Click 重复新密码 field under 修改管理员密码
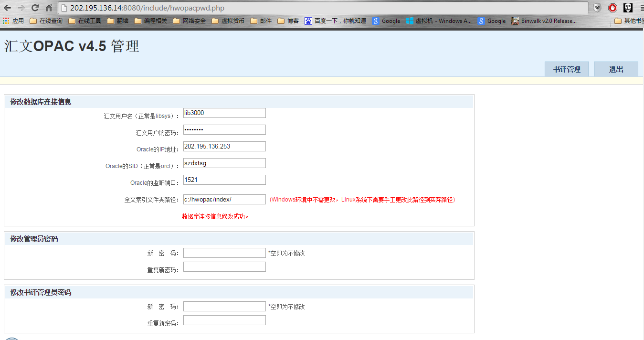 (224, 267)
